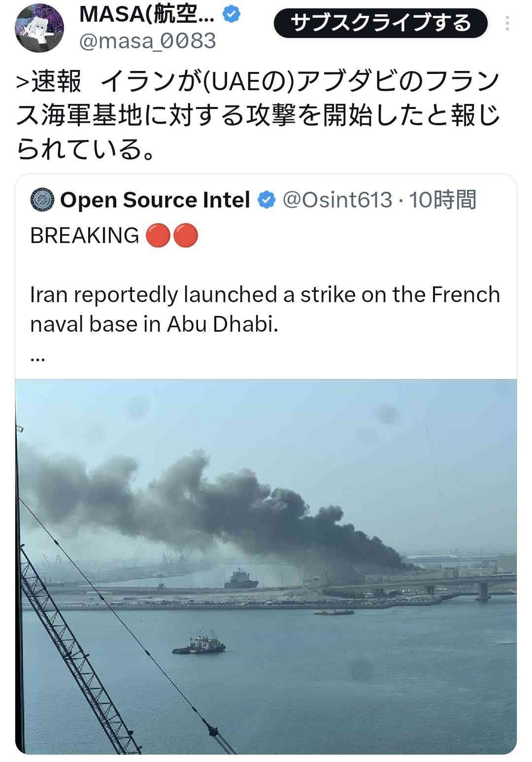Open the smoke-over-harbor photo
The image size is (532, 762).
266,566
